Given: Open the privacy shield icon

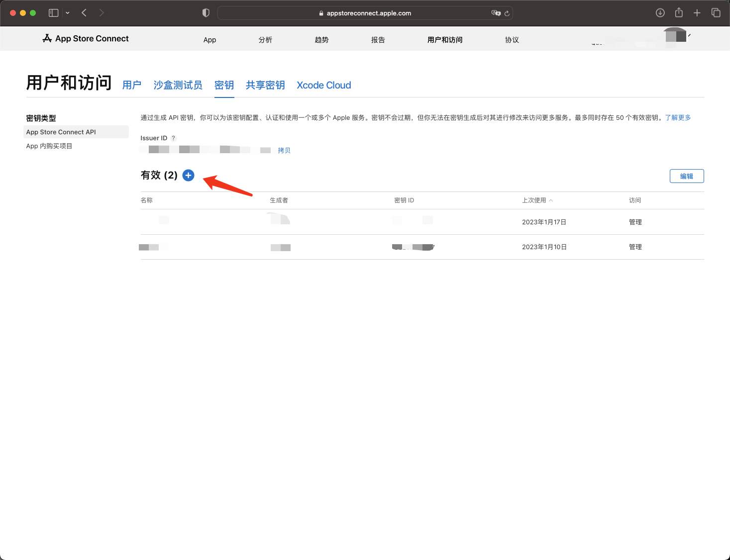Looking at the screenshot, I should pyautogui.click(x=206, y=13).
